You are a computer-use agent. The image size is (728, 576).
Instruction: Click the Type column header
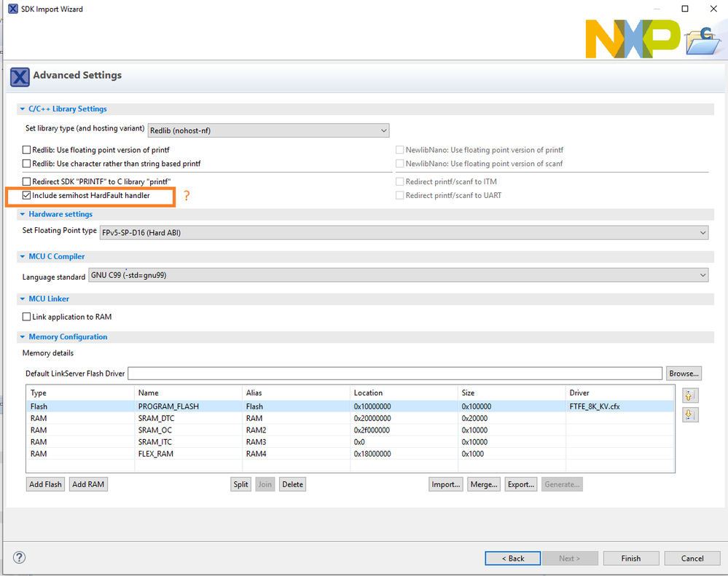80,392
